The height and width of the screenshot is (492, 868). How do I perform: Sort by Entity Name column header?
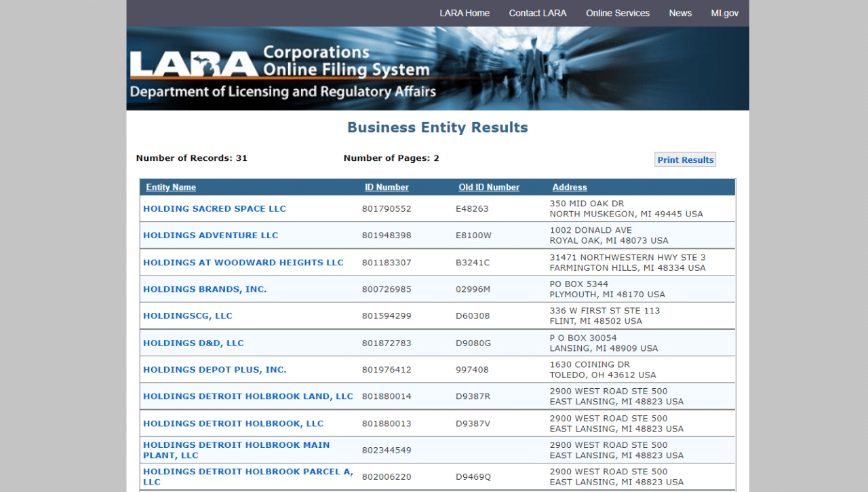pos(171,187)
